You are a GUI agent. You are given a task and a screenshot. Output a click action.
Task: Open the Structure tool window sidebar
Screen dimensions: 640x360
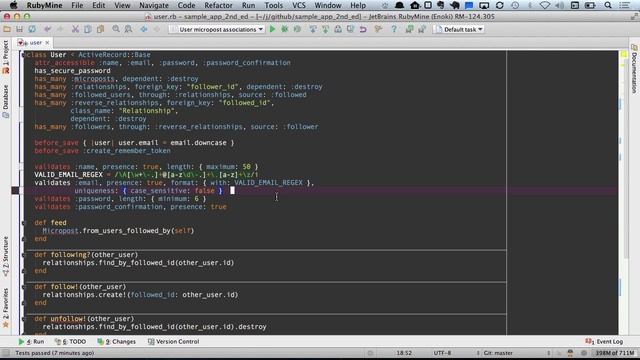coord(5,256)
